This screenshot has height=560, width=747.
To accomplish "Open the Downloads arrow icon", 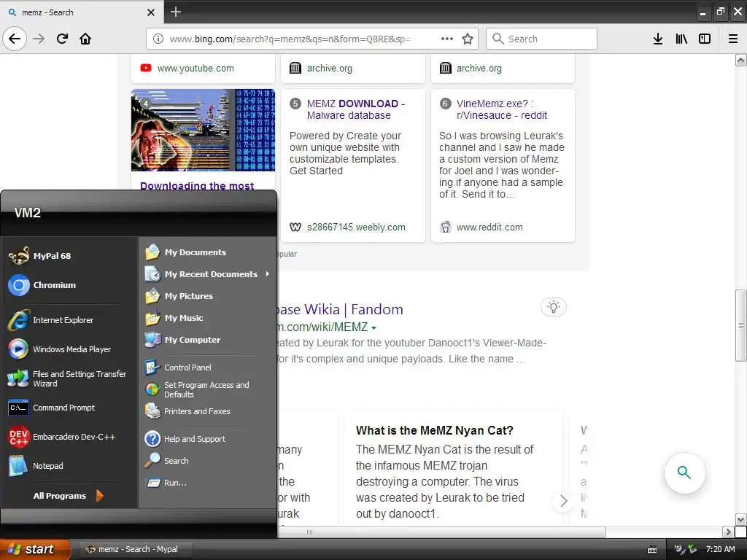I will click(x=658, y=39).
